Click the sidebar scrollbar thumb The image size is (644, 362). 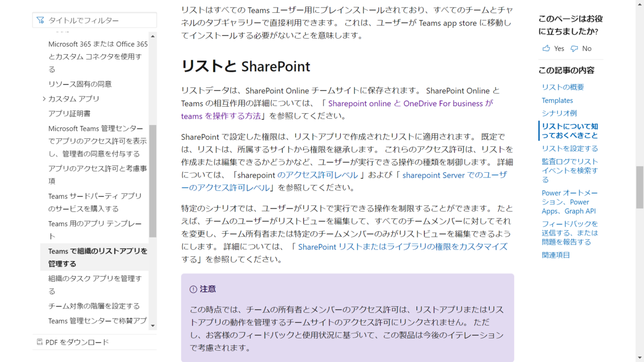tap(153, 181)
